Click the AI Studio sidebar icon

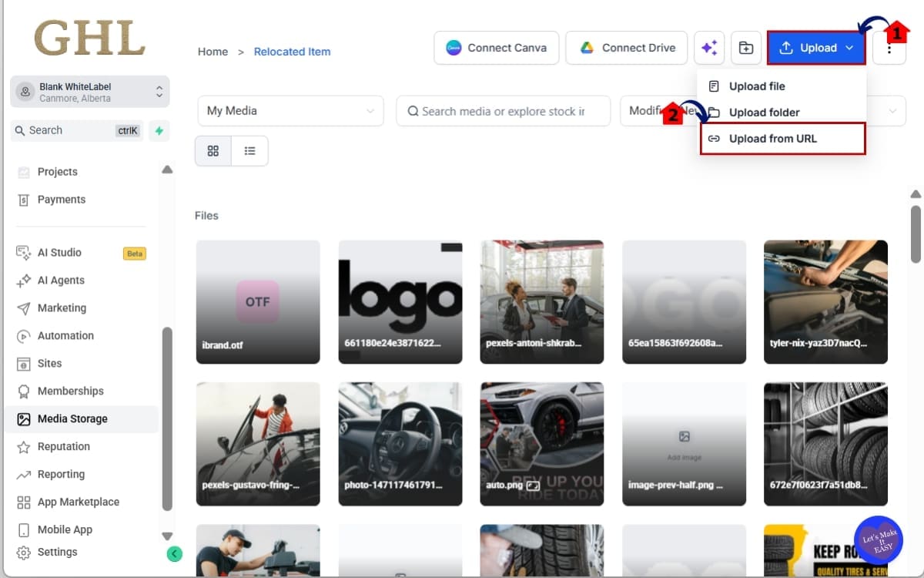point(24,253)
